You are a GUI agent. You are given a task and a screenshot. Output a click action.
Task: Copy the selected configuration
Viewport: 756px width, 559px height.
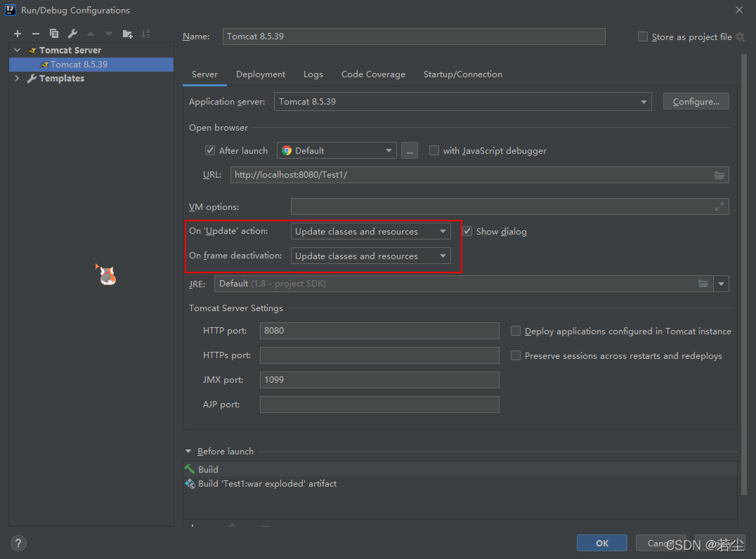(x=54, y=34)
